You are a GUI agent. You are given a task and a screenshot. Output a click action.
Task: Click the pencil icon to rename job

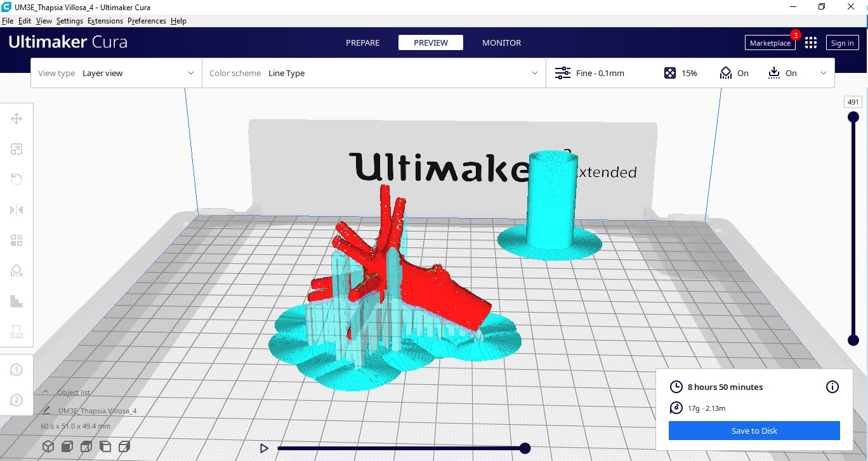pos(46,411)
